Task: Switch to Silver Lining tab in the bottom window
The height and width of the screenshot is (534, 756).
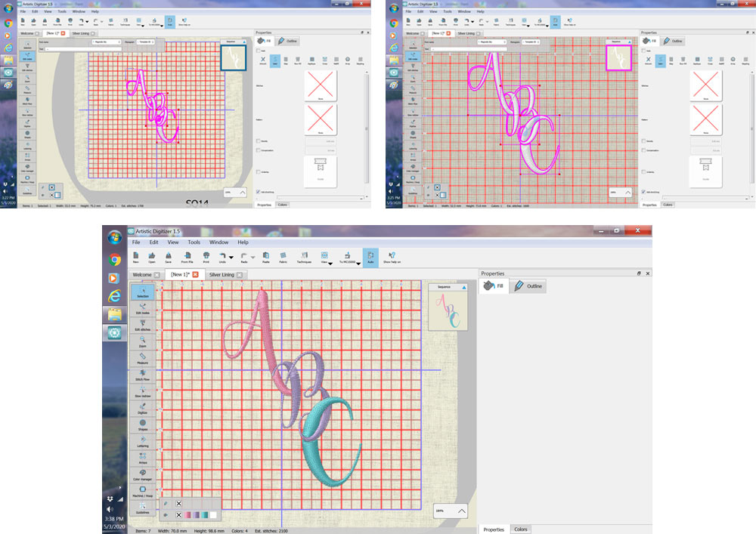Action: click(x=222, y=275)
